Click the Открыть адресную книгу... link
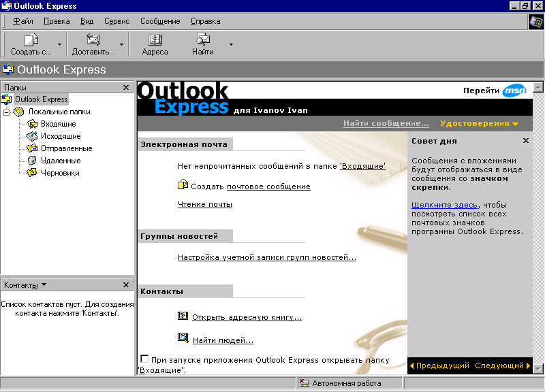 [247, 317]
